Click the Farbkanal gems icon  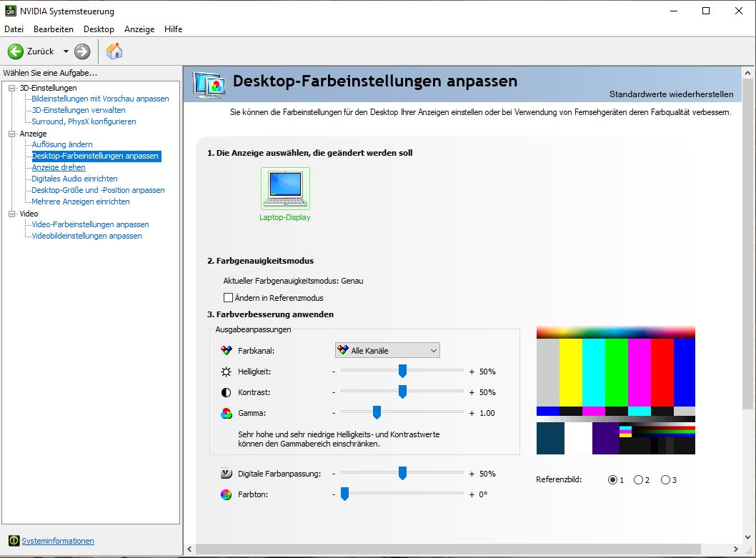click(x=226, y=351)
